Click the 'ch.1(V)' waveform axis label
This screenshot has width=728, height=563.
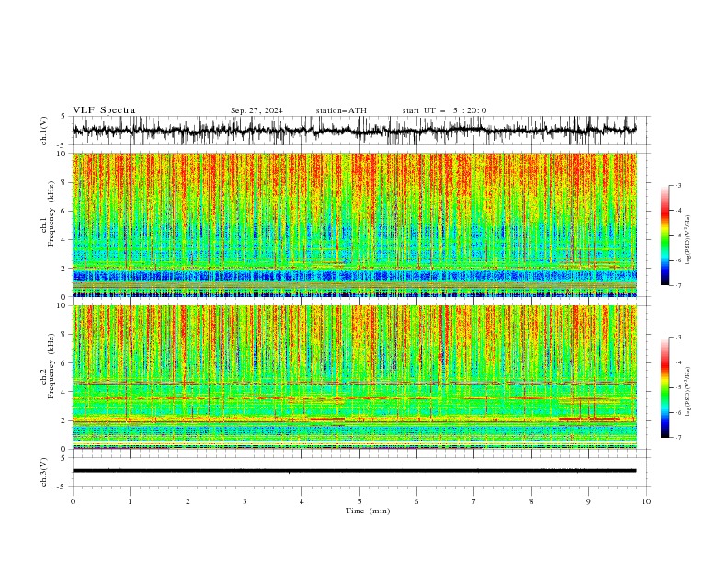[x=44, y=131]
